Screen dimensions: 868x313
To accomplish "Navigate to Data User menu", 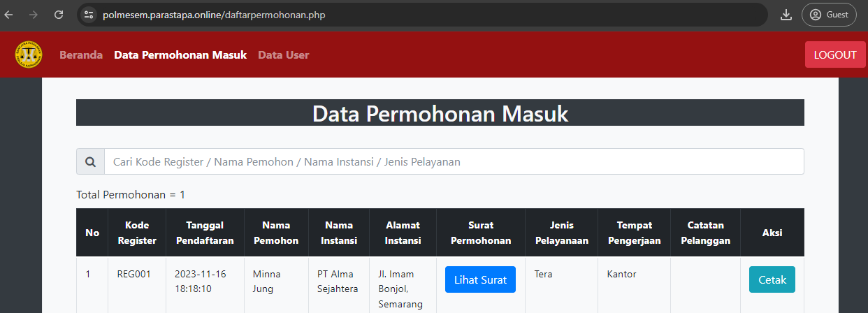I will 283,55.
